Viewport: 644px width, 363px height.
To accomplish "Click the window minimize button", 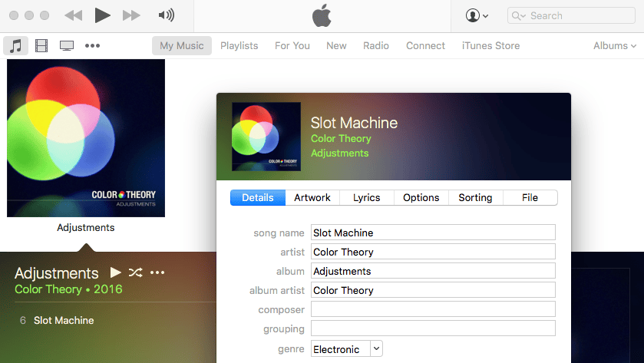I will pos(29,15).
